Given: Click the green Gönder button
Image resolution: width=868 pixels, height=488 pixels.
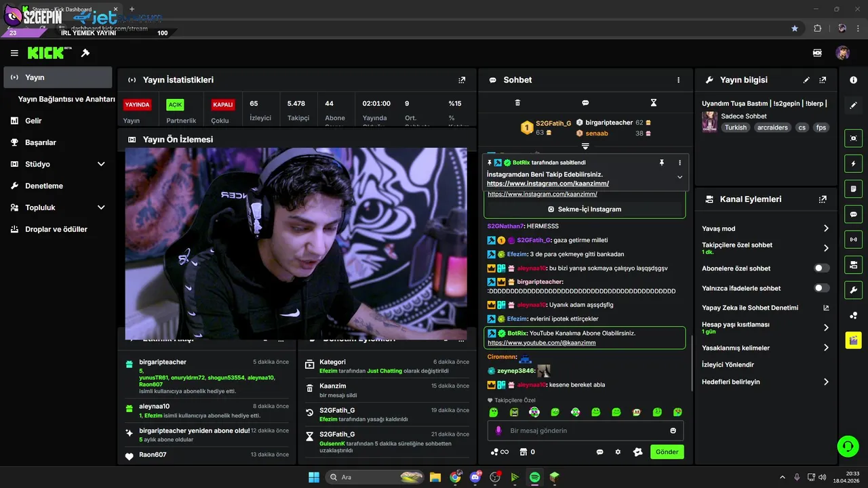Looking at the screenshot, I should coord(667,451).
